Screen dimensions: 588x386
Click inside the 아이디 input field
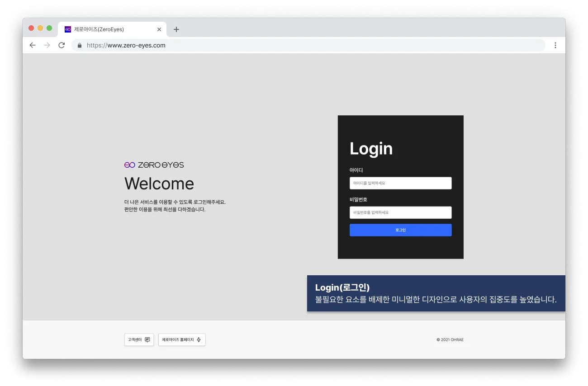coord(400,183)
